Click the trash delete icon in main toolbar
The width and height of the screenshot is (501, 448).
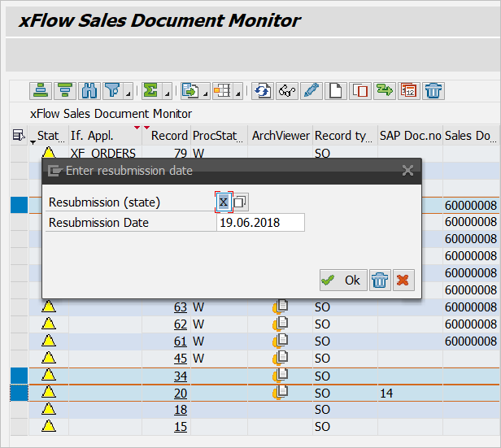pyautogui.click(x=433, y=91)
